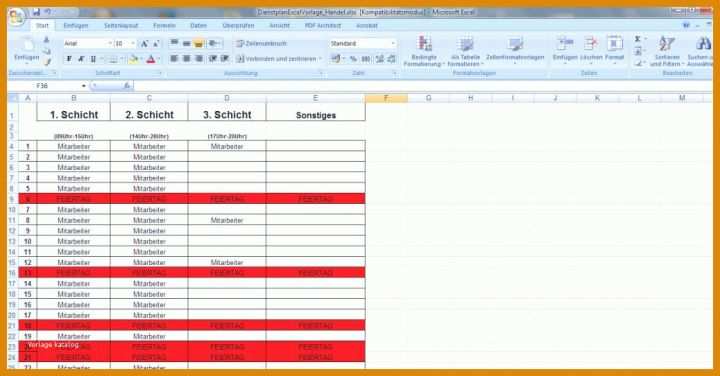The height and width of the screenshot is (376, 720).
Task: Open the Standard number format dropdown
Action: point(362,44)
